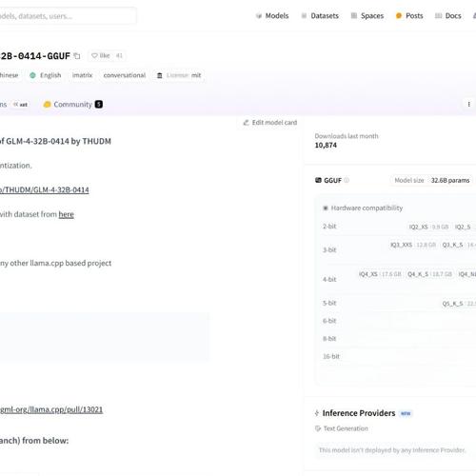This screenshot has width=476, height=476.
Task: Click the 3-bit row label
Action: point(329,250)
